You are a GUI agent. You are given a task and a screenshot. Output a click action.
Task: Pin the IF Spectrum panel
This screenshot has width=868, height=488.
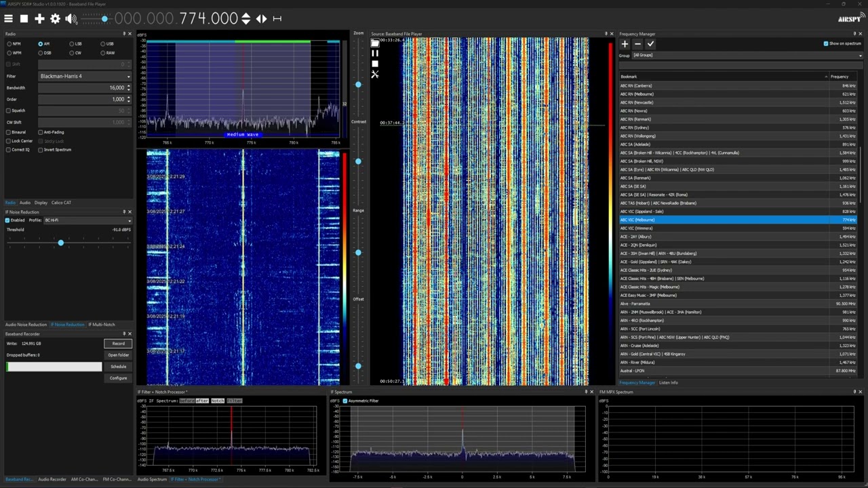(586, 392)
